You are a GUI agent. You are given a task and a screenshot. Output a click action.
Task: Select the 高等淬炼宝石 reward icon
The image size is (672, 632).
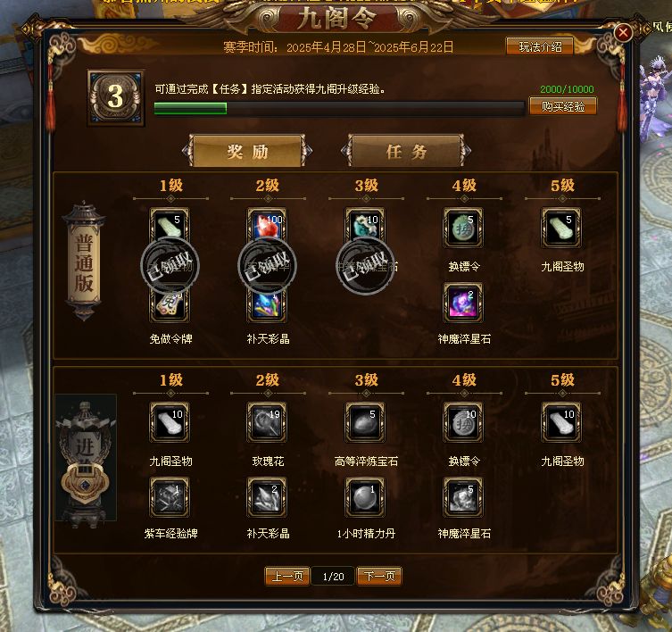click(x=365, y=422)
